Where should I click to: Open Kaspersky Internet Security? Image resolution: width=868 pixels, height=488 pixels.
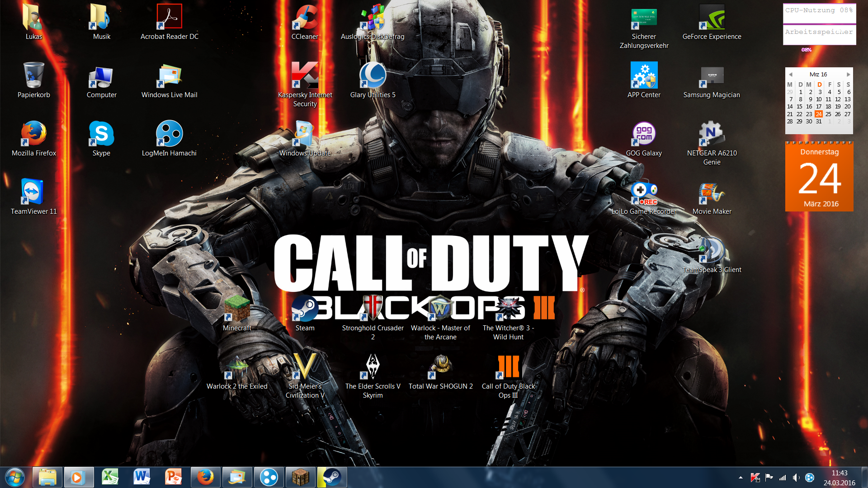(x=305, y=84)
